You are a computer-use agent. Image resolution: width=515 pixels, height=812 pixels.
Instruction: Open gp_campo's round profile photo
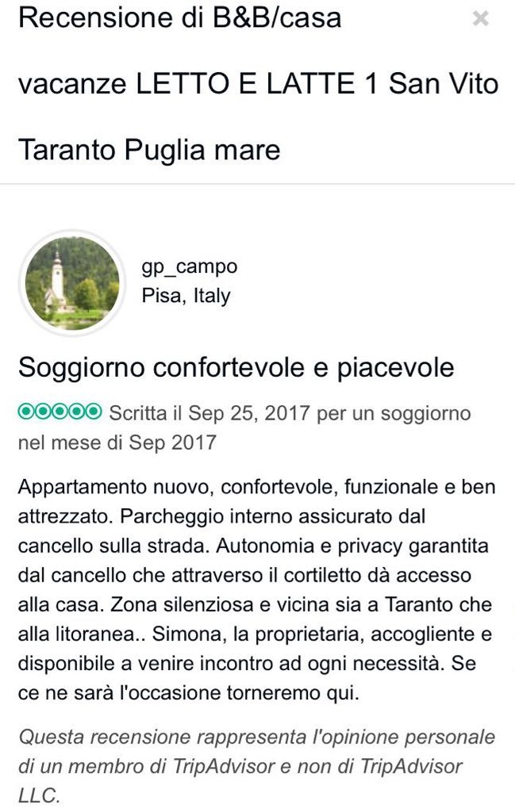72,283
